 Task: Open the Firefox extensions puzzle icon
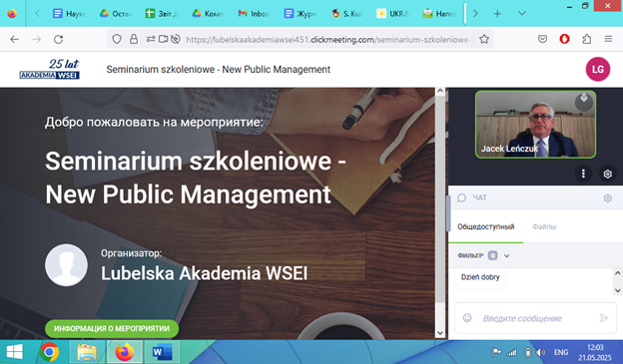586,39
